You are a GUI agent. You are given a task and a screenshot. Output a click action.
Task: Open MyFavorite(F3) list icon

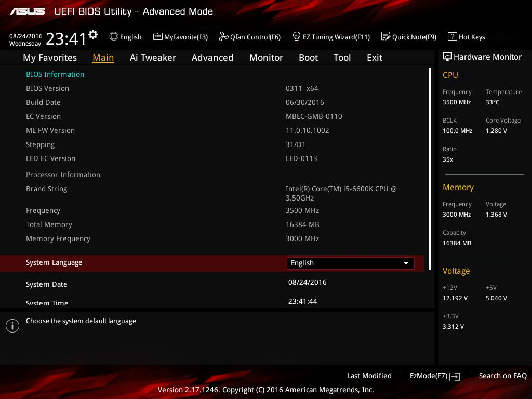(x=158, y=37)
